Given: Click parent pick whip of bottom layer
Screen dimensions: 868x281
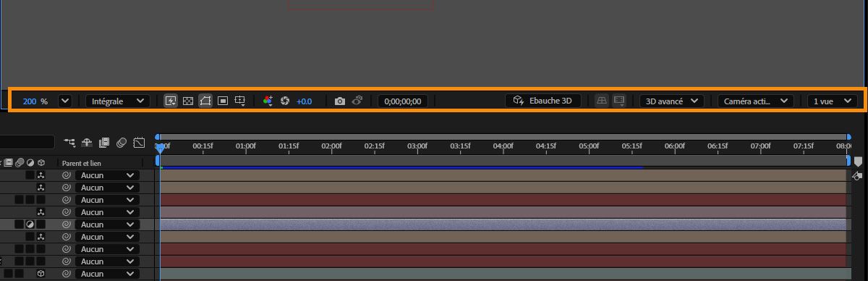Looking at the screenshot, I should pyautogui.click(x=66, y=274).
